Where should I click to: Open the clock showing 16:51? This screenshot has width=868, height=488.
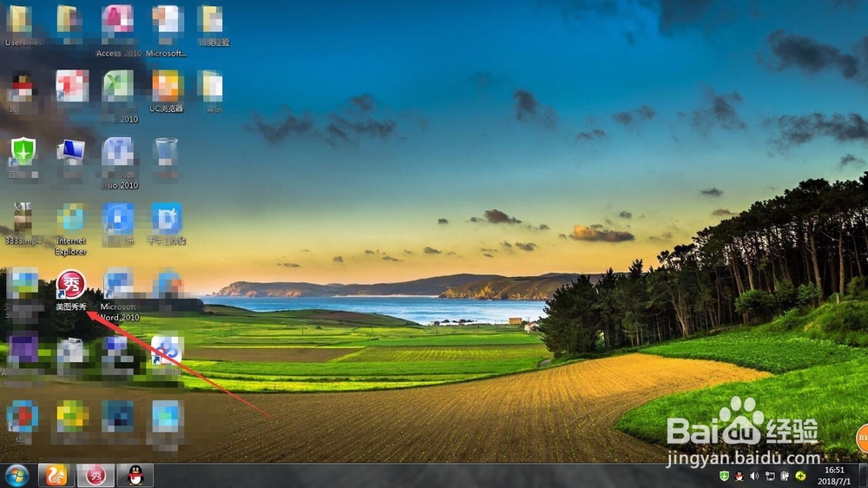834,476
